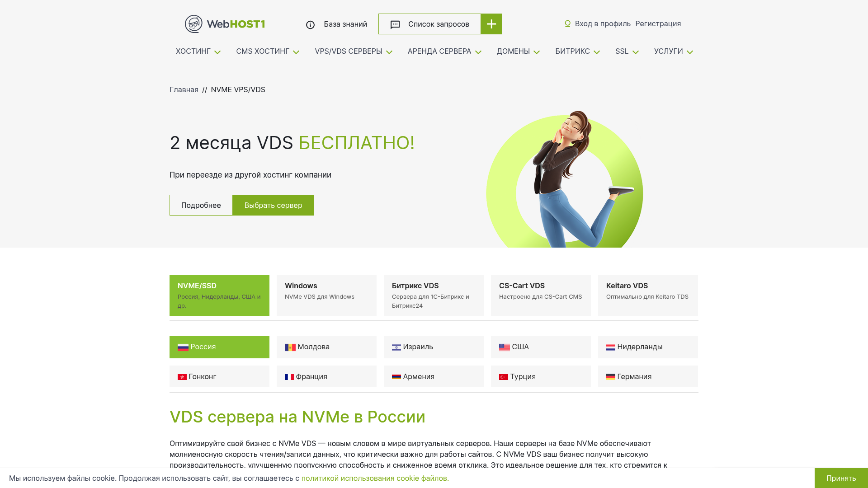Image resolution: width=868 pixels, height=488 pixels.
Task: Open the cookie policy link
Action: (x=375, y=478)
